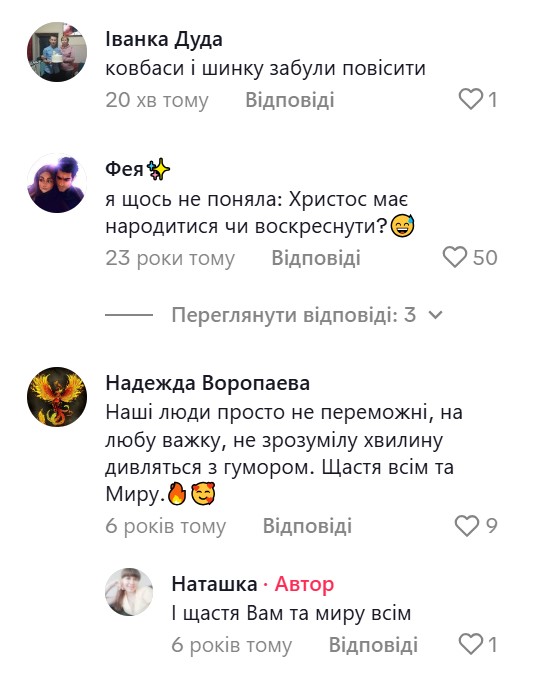Expand the 3 replies with the chevron arrow
The height and width of the screenshot is (681, 545).
pos(435,315)
